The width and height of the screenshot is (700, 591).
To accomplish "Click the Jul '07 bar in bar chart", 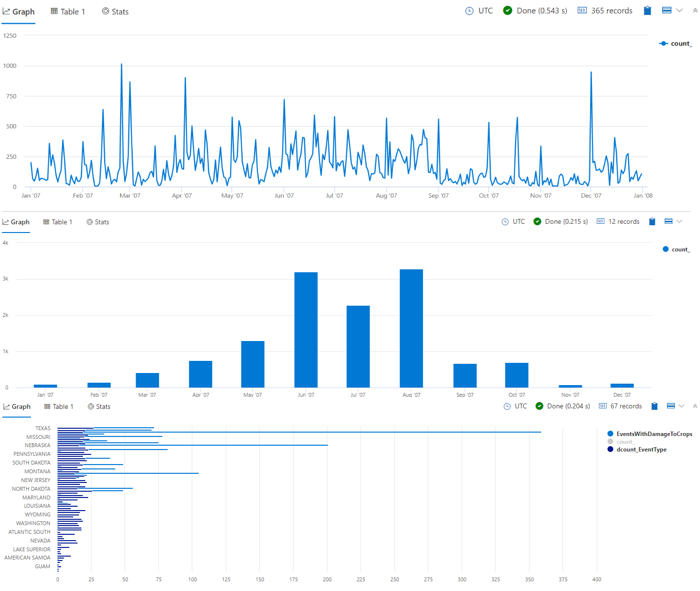I will pyautogui.click(x=358, y=347).
